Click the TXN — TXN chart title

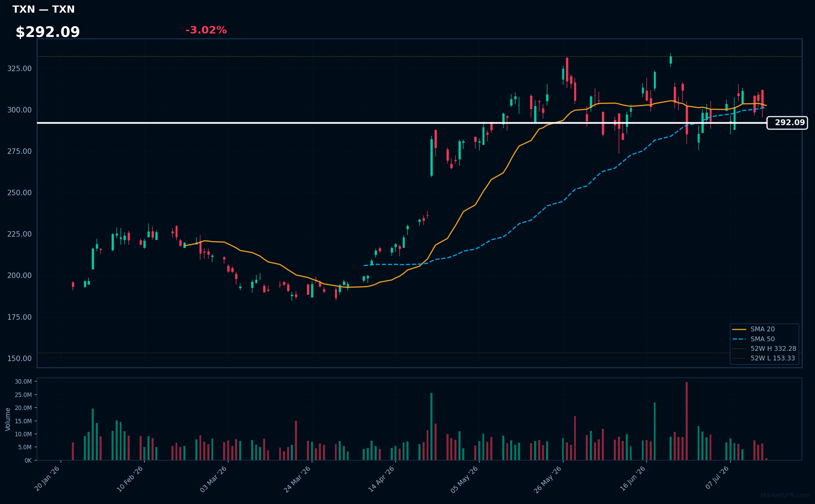coord(43,9)
